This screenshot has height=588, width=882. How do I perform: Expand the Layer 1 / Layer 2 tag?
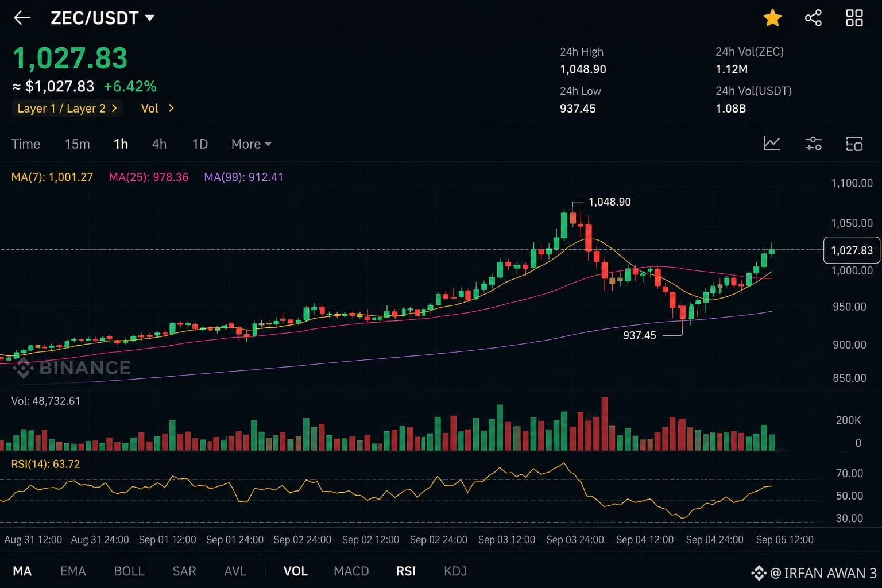tap(67, 109)
